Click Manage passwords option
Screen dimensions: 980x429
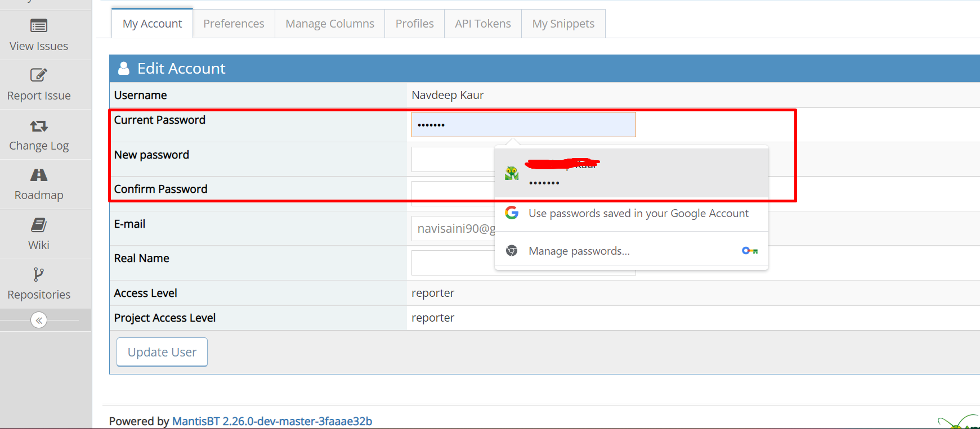tap(579, 251)
